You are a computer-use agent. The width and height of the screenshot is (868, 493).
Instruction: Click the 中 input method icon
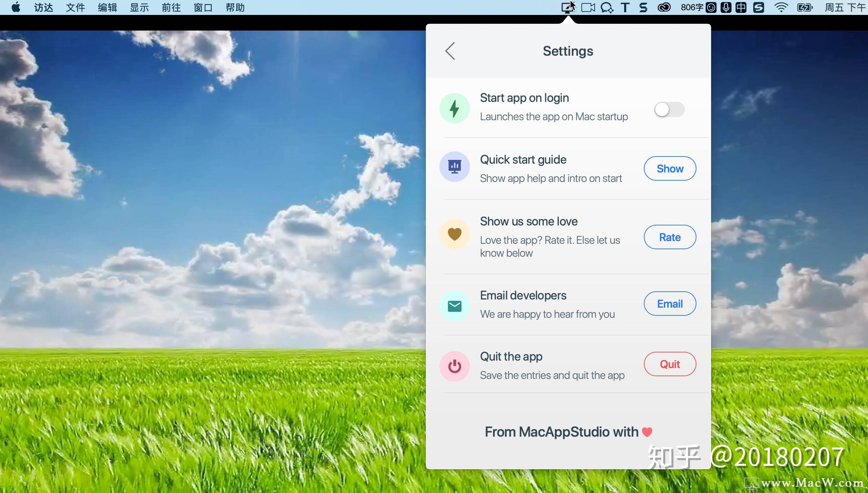(741, 7)
